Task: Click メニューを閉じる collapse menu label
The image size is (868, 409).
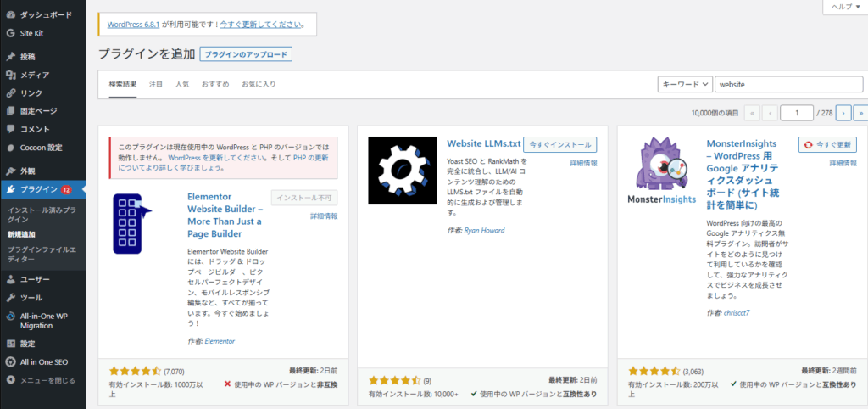Action: coord(47,380)
